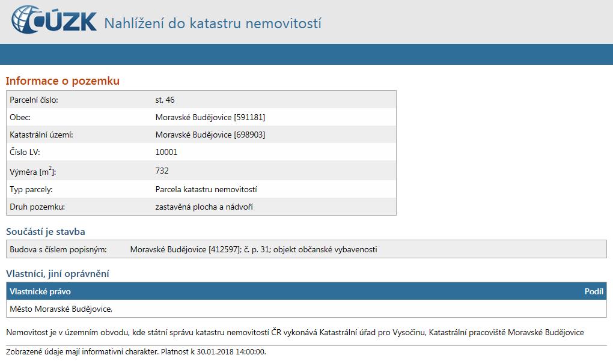Click the Informace o pozemku heading
The height and width of the screenshot is (364, 613).
click(63, 81)
